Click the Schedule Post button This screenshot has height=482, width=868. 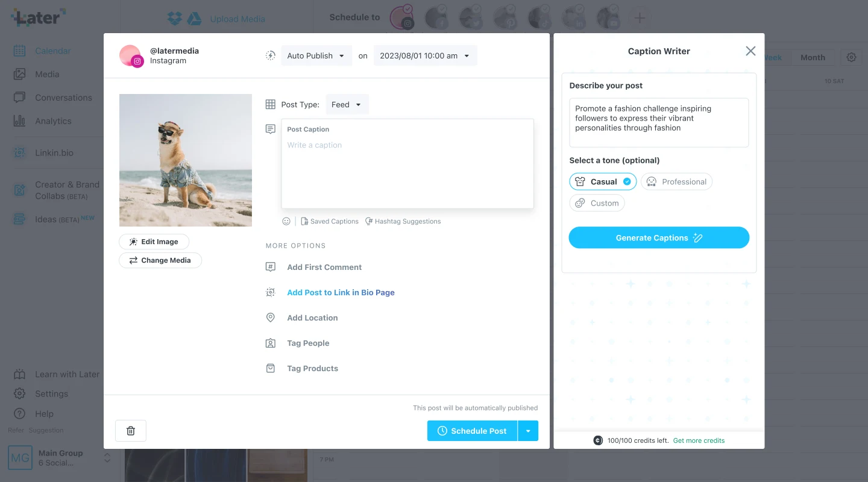[472, 431]
